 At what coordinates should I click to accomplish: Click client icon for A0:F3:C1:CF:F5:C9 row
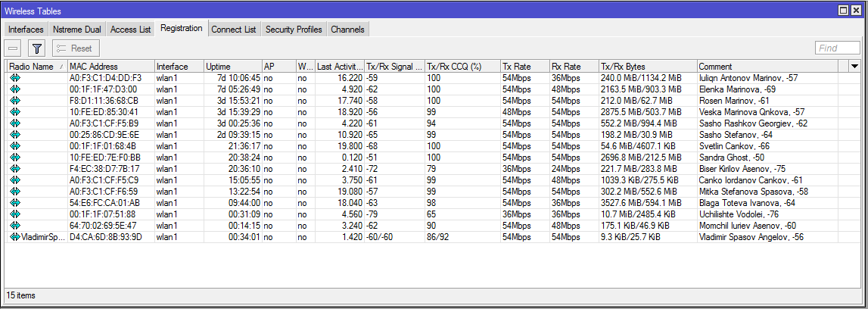14,180
